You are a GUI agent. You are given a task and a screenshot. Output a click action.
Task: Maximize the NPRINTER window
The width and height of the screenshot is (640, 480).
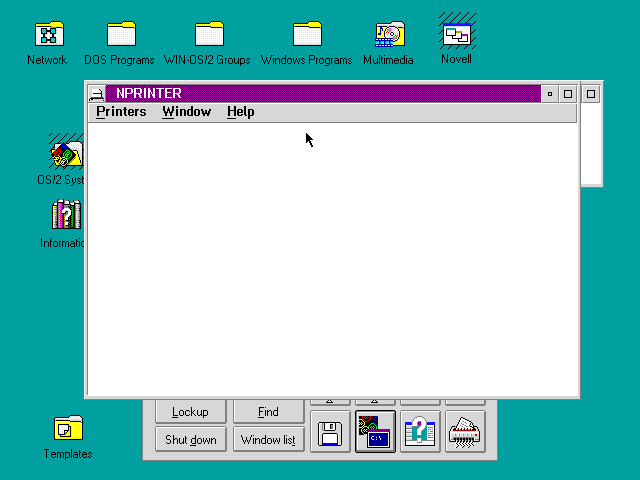(x=568, y=94)
